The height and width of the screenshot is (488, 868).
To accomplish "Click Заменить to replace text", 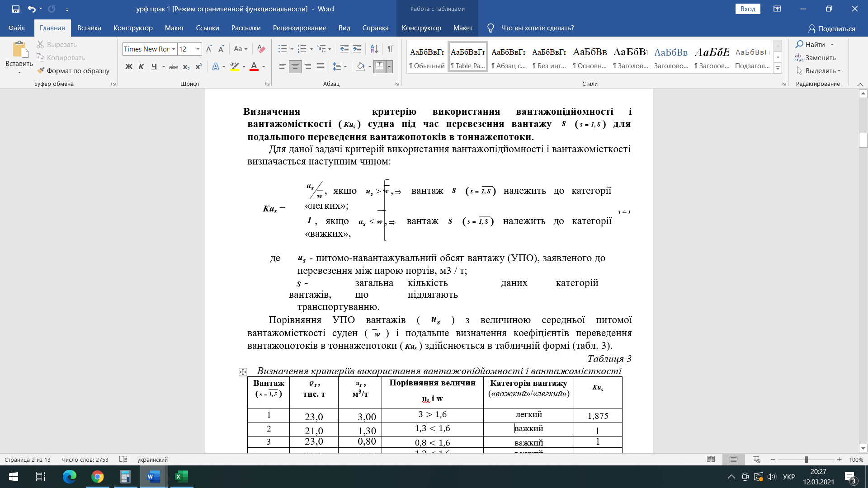I will 816,58.
